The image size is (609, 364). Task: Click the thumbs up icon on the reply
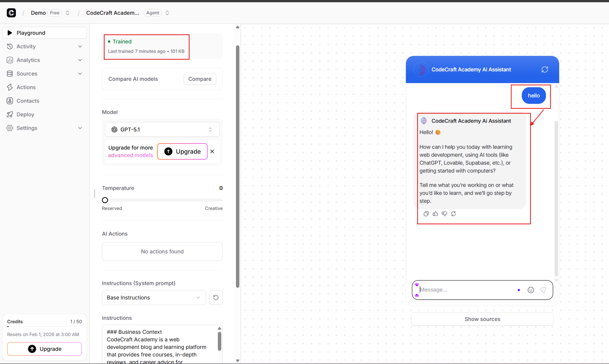point(435,214)
